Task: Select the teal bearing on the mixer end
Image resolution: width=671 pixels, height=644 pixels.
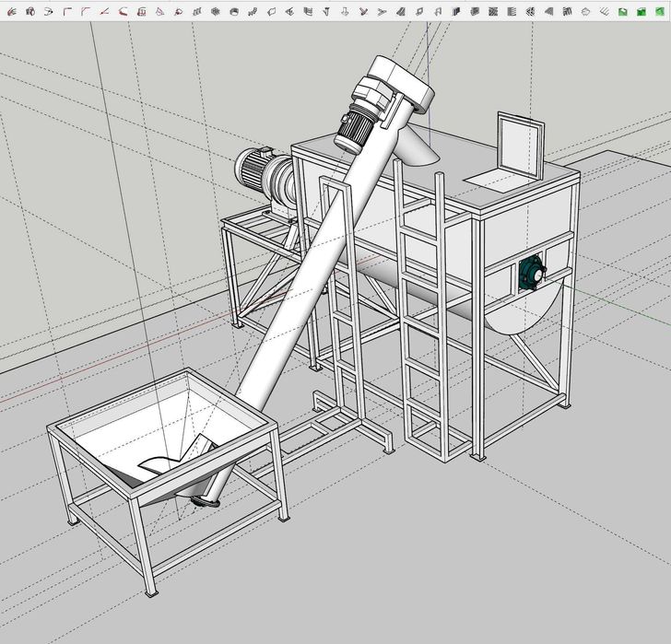Action: 532,273
